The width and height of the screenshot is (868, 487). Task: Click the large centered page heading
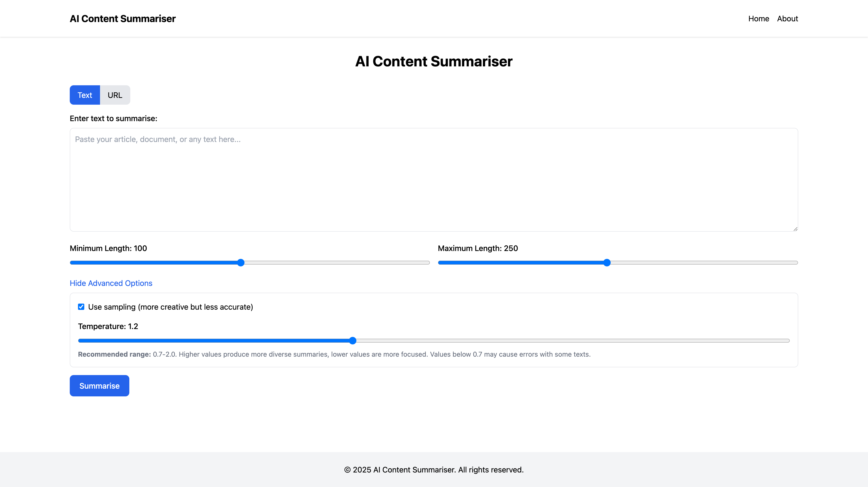434,61
